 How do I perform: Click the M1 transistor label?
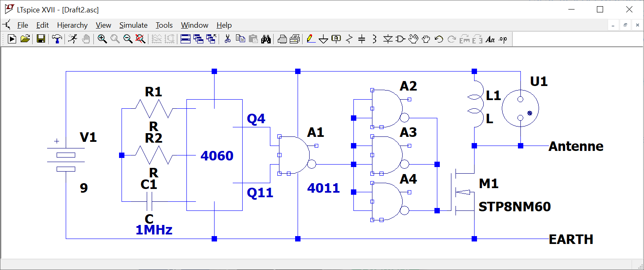pyautogui.click(x=489, y=184)
